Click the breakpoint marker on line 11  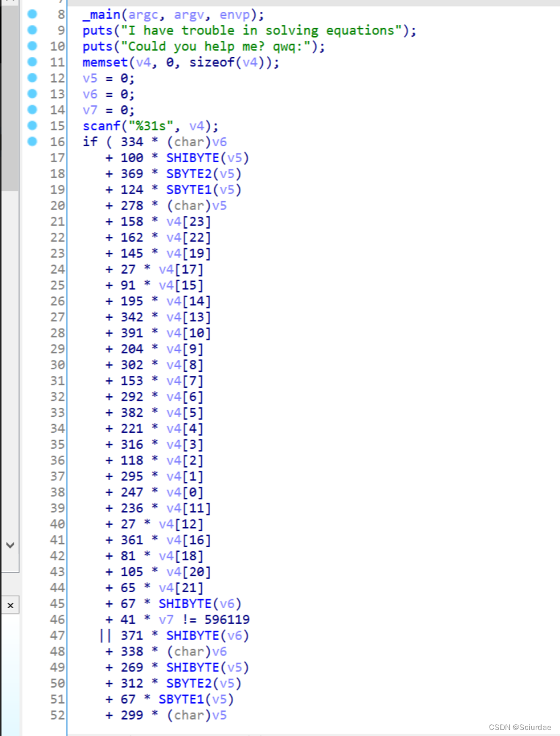(x=33, y=62)
